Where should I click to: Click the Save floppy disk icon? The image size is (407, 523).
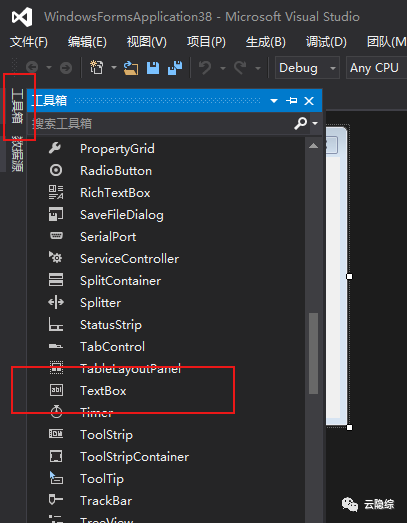(153, 68)
